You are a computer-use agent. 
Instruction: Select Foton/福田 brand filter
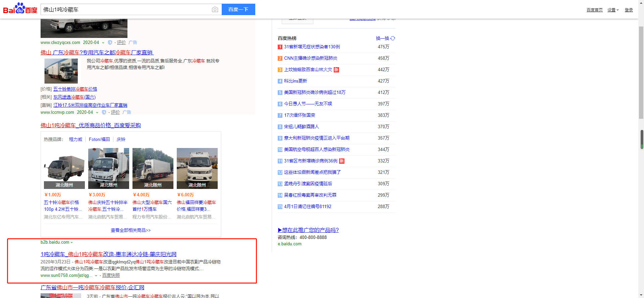point(99,139)
